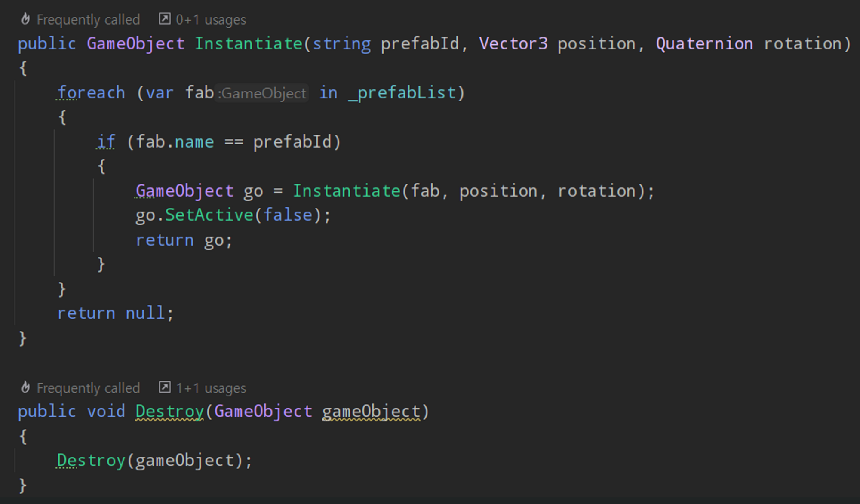Click the flame icon above Instantiate method
Image resolution: width=860 pixels, height=504 pixels.
25,19
